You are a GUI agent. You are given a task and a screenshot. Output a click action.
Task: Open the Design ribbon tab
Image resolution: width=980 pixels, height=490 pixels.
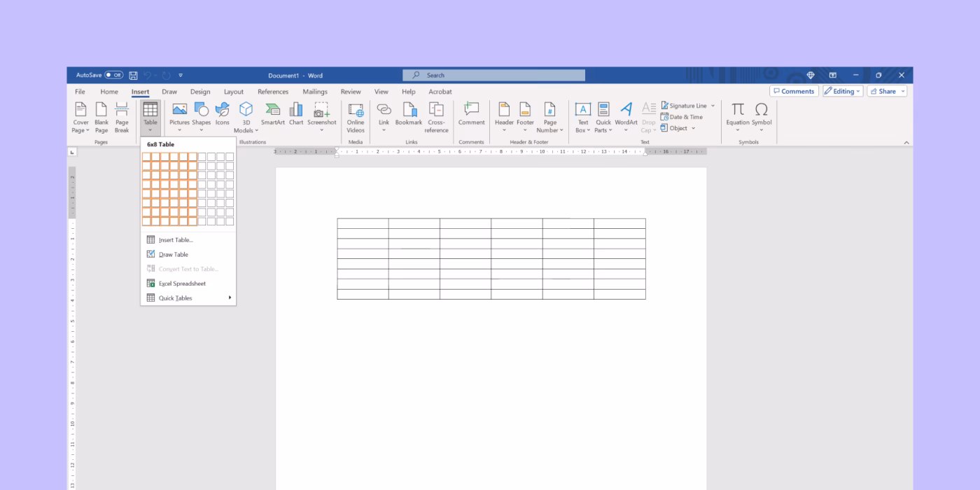[x=199, y=91]
